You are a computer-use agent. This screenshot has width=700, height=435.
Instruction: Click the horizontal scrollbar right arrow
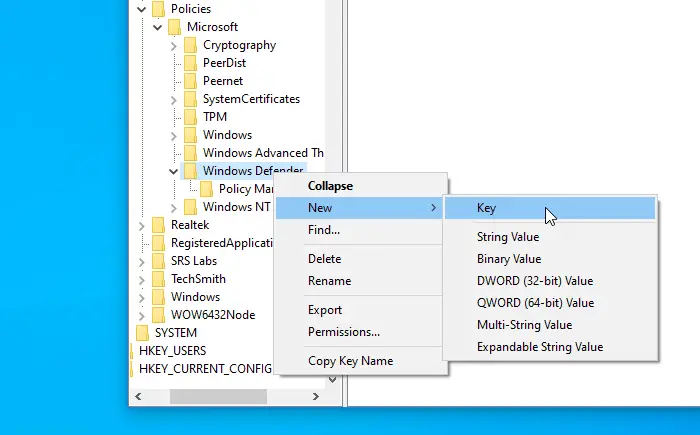coord(316,397)
